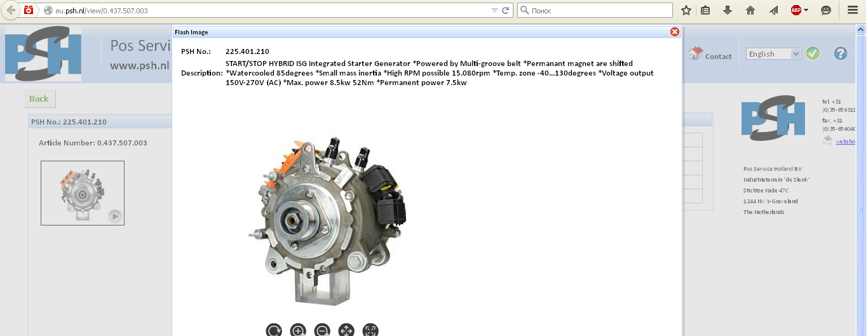Image resolution: width=868 pixels, height=336 pixels.
Task: Click the product thumbnail image
Action: click(x=83, y=193)
